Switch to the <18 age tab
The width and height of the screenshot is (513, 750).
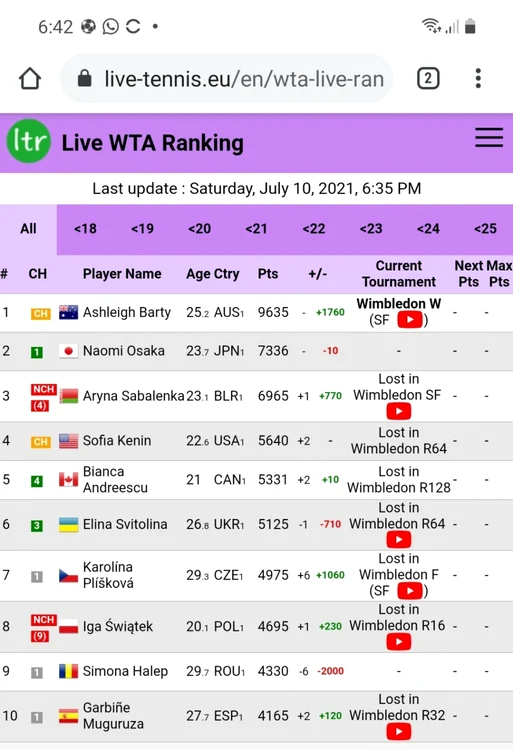click(85, 229)
